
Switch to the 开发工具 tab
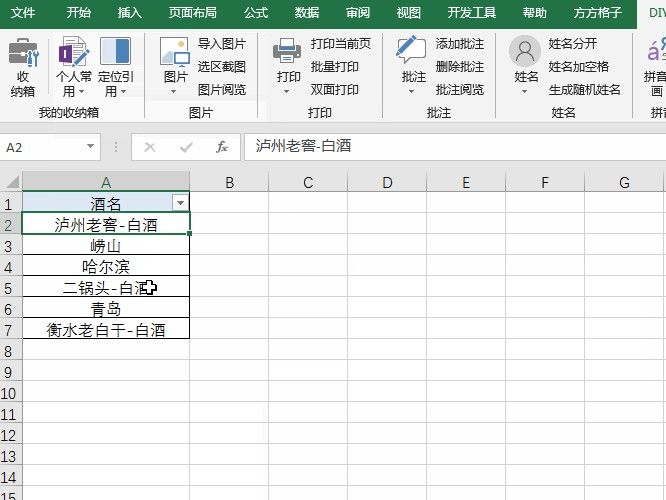click(471, 13)
